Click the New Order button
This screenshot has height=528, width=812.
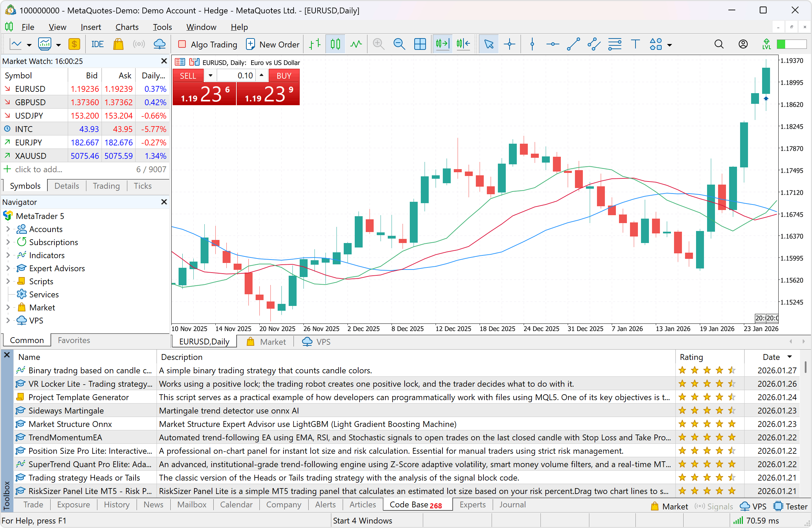[273, 44]
